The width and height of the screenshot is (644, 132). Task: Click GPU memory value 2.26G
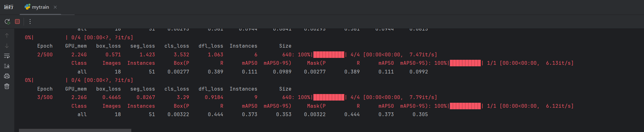[79, 97]
